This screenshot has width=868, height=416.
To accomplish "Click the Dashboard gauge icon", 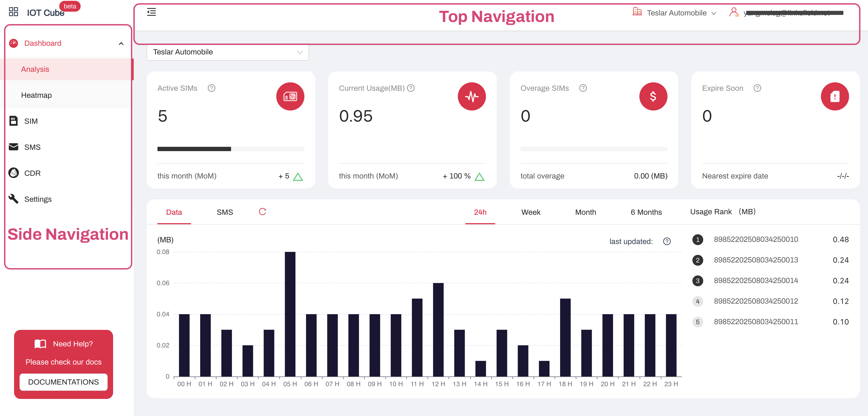I will 14,43.
